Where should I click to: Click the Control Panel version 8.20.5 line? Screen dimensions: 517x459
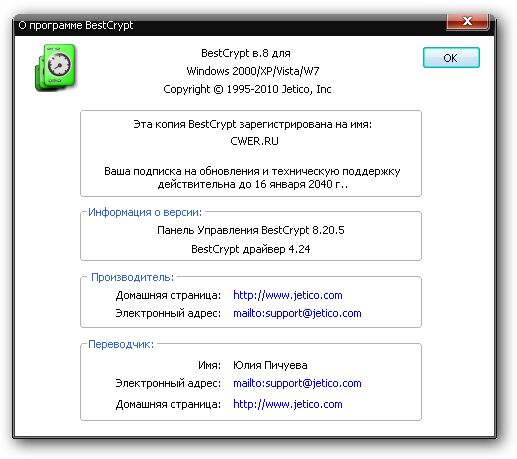[x=251, y=230]
